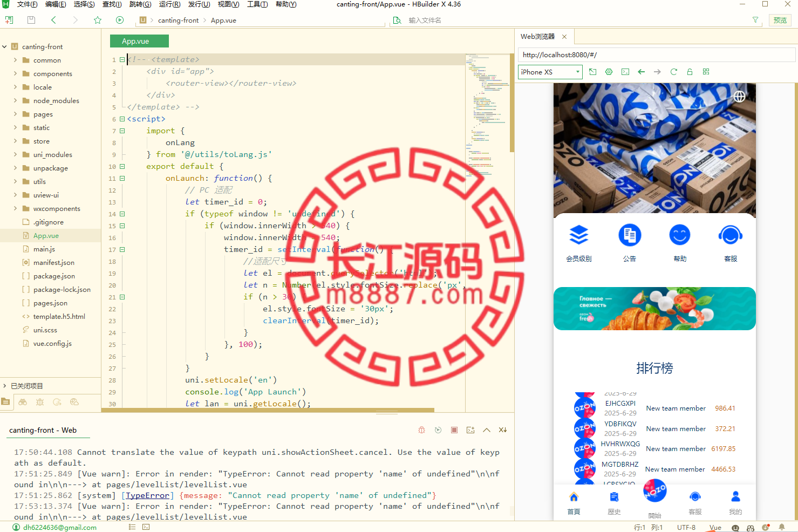Image resolution: width=798 pixels, height=532 pixels.
Task: Open main.js in the project tree
Action: click(x=44, y=249)
